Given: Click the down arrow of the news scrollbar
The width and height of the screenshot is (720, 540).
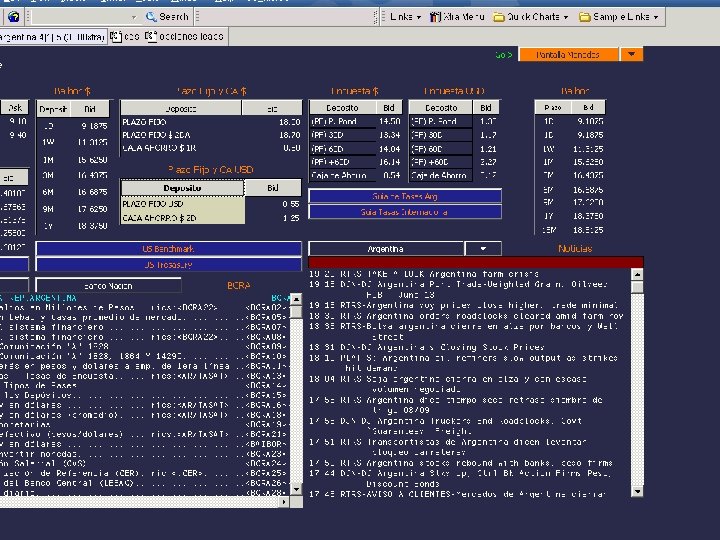Looking at the screenshot, I should 637,491.
